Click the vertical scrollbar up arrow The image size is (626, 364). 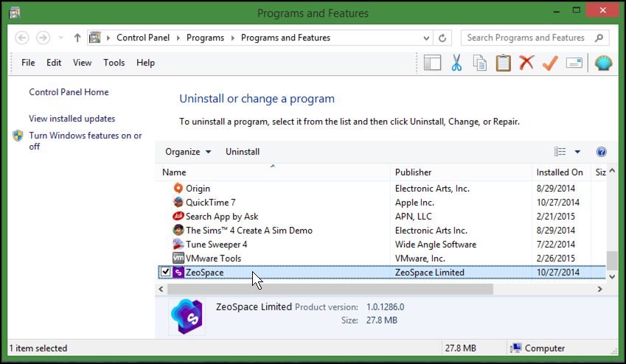pos(612,171)
